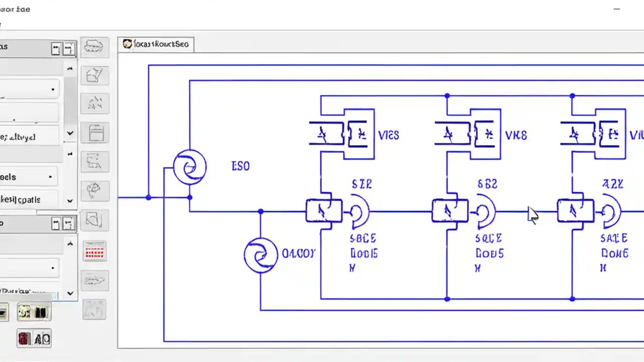
Task: Switch to the schematic tab at the canvas top
Action: point(155,44)
